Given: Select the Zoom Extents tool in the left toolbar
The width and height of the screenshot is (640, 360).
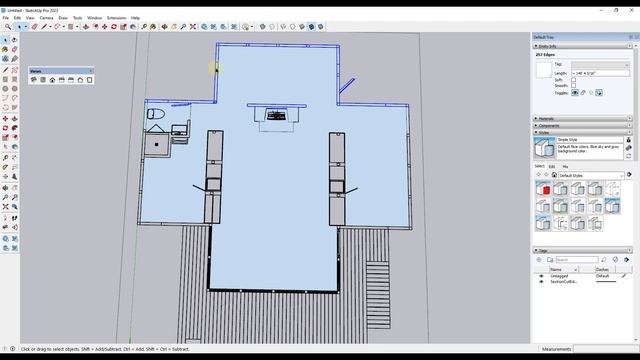Looking at the screenshot, I should [5, 207].
